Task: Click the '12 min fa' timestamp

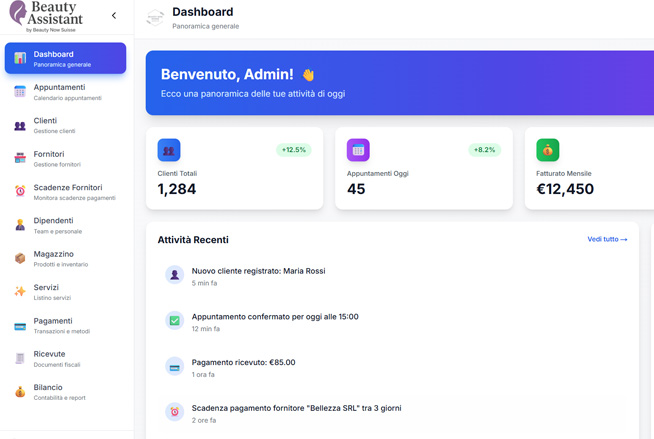Action: [x=206, y=329]
